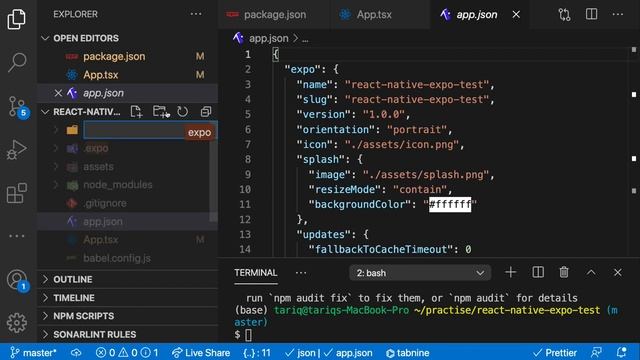Screen dimensions: 640x360
Task: Open changes compare icon in editor toolbar
Action: (564, 15)
